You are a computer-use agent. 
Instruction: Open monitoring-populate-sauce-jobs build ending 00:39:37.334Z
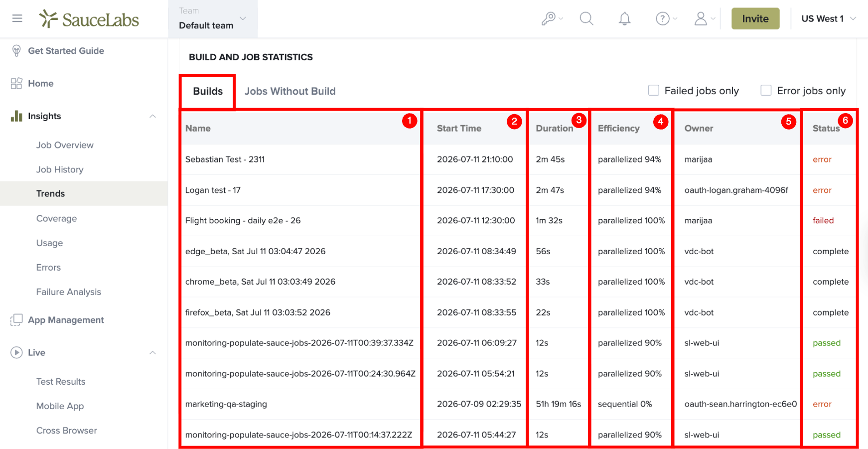click(299, 343)
